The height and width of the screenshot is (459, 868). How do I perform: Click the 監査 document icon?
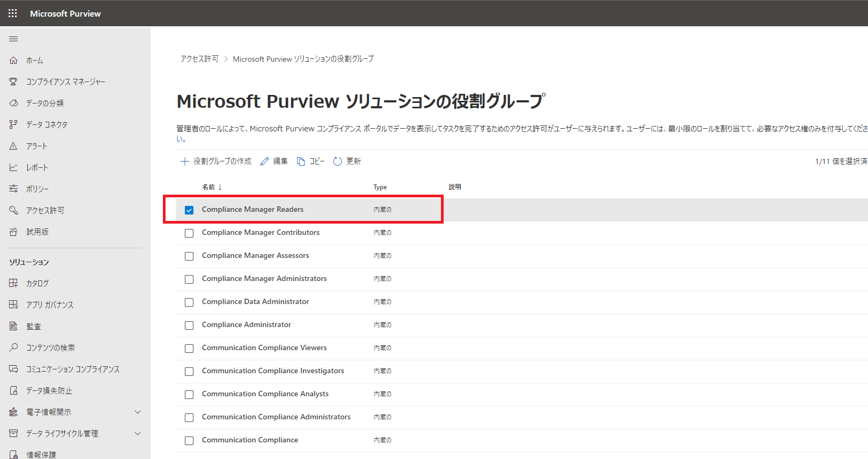click(13, 326)
